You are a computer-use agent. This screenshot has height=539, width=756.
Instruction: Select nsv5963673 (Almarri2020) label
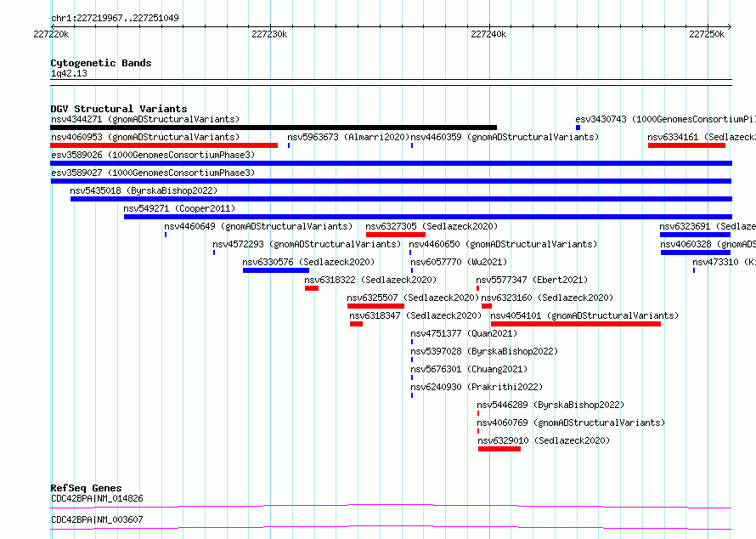[348, 137]
